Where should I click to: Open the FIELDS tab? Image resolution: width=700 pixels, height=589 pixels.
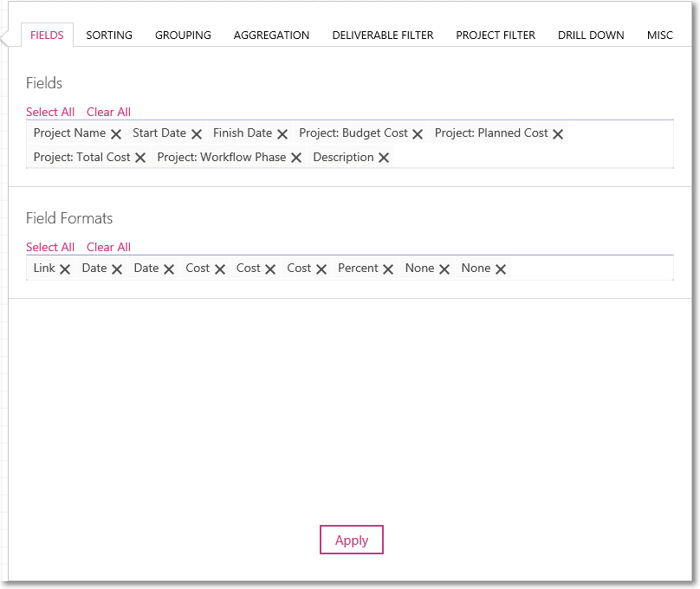pyautogui.click(x=47, y=35)
